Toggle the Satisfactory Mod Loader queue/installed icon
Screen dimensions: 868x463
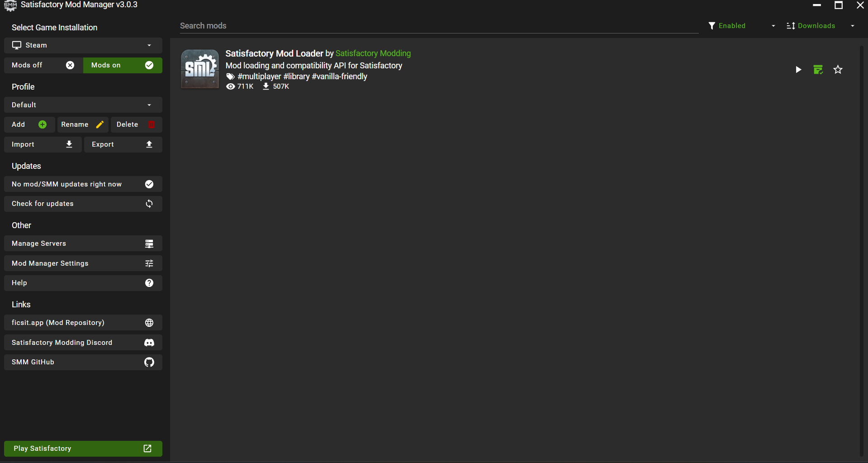(818, 70)
